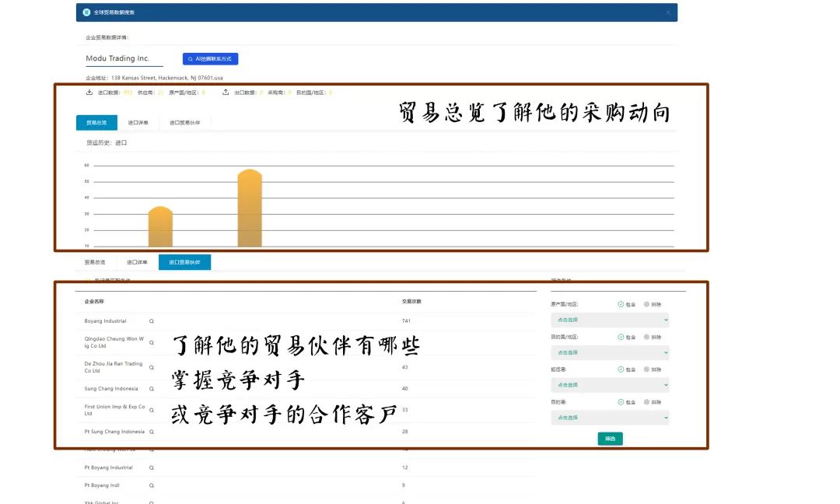Click the export data upload icon

226,93
